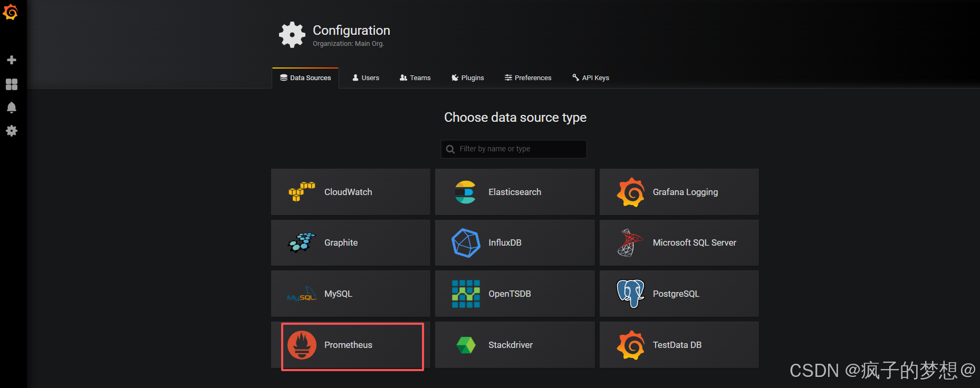
Task: Select the Stackdriver data source label
Action: 511,345
